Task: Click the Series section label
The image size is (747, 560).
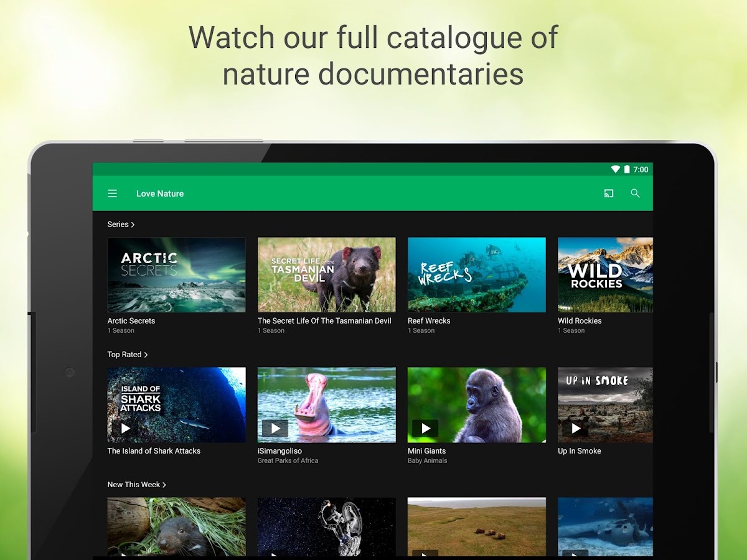Action: [x=118, y=225]
